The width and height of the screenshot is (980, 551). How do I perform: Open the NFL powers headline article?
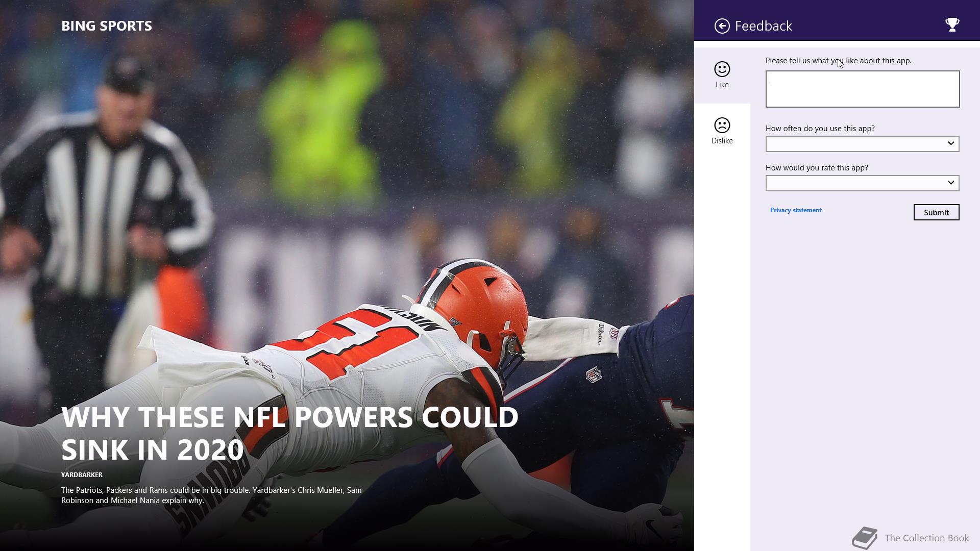289,433
